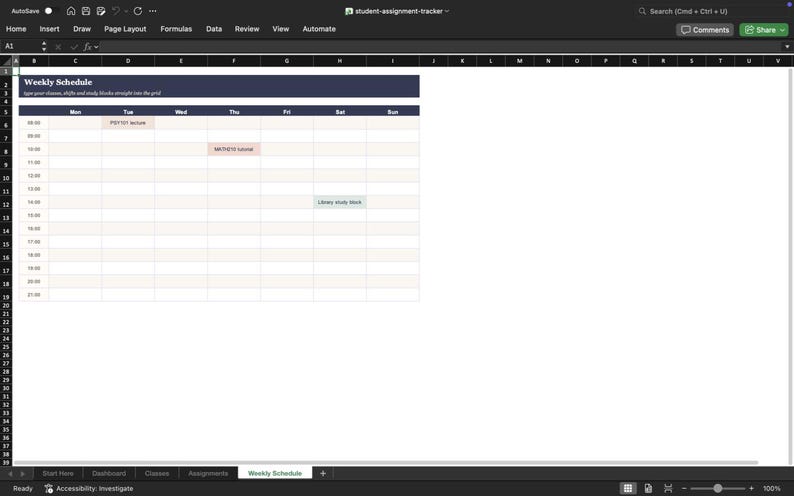The width and height of the screenshot is (794, 496).
Task: Open the Review ribbon tab
Action: [x=247, y=29]
